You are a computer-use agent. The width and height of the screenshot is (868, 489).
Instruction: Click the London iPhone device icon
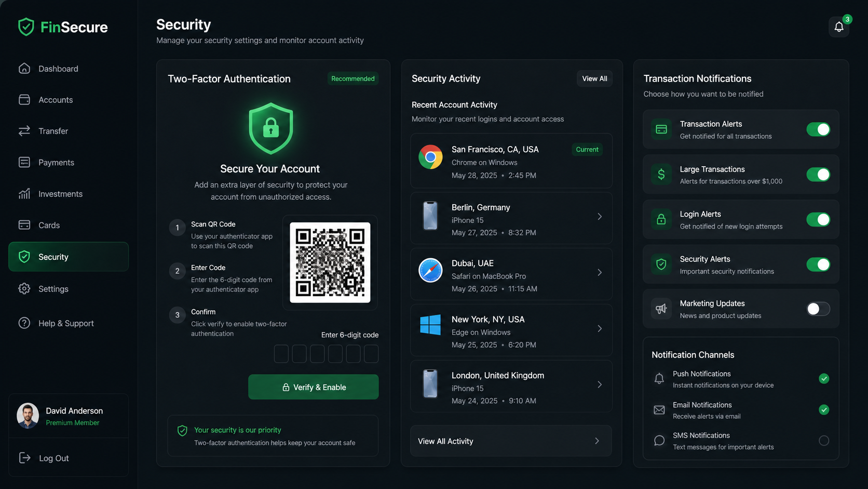430,384
